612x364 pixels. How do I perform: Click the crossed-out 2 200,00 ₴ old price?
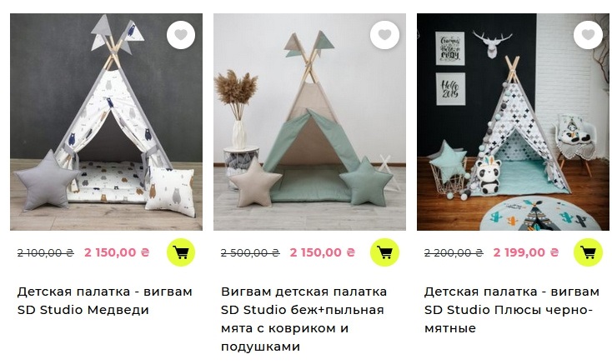[454, 253]
